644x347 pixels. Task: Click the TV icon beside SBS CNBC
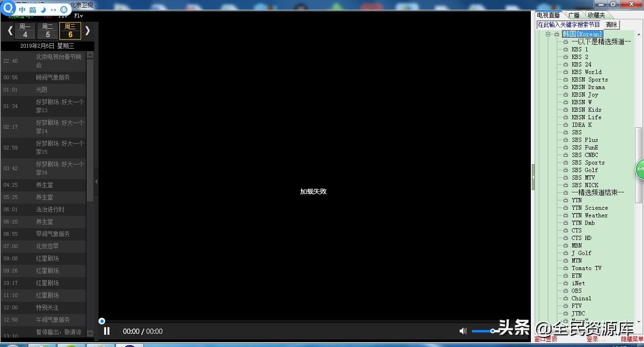pyautogui.click(x=566, y=155)
